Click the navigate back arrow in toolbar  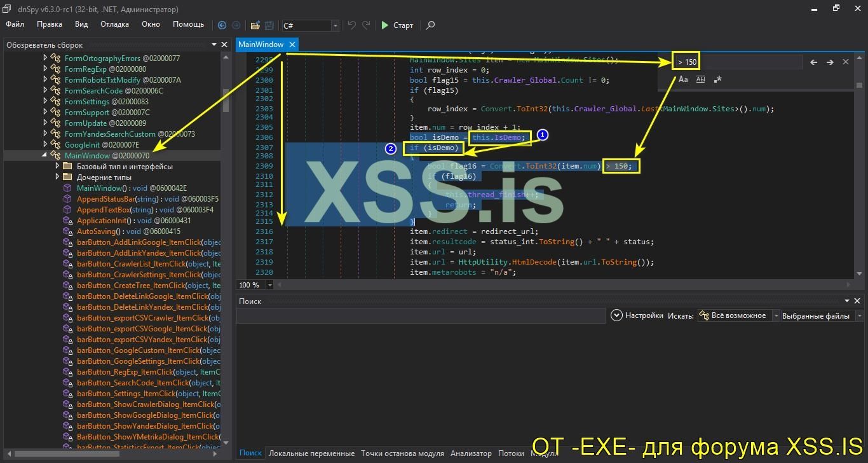(x=222, y=25)
